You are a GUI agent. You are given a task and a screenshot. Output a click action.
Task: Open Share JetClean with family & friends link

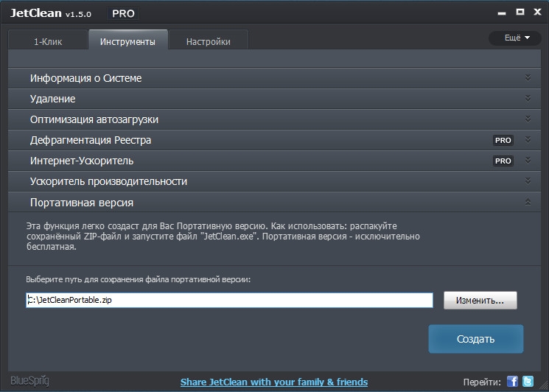[x=274, y=382]
